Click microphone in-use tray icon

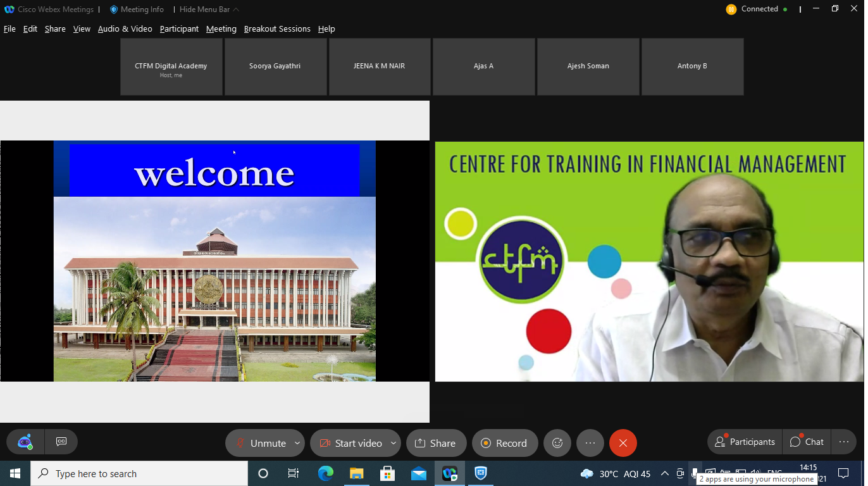point(695,472)
